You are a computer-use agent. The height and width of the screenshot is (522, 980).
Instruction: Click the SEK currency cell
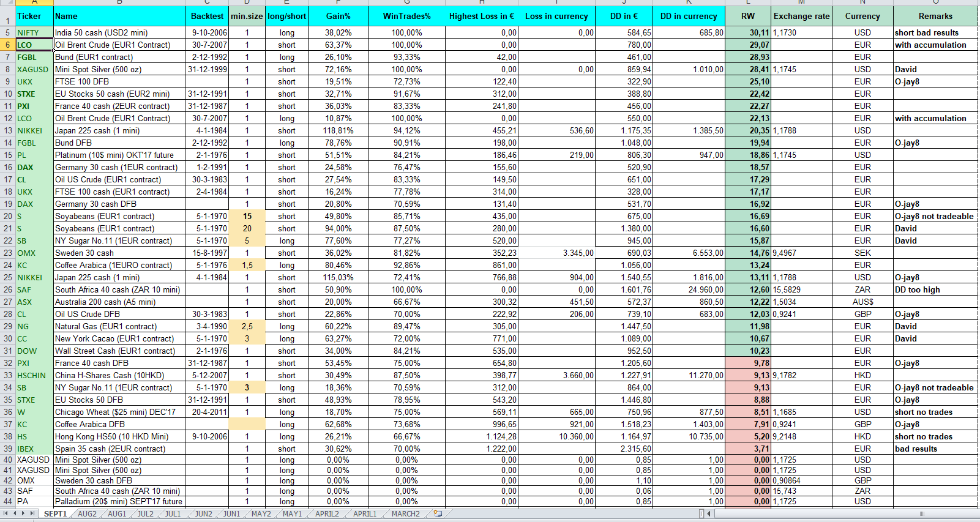click(x=862, y=253)
